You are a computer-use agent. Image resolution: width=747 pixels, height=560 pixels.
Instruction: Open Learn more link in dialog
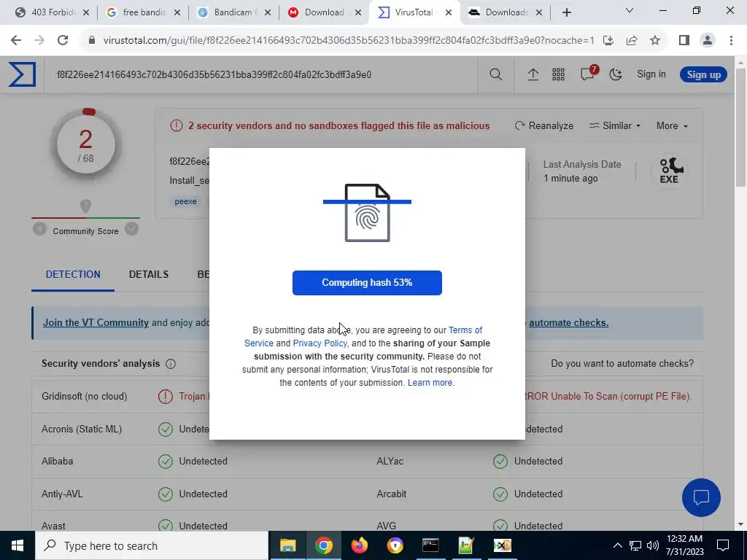(x=430, y=383)
